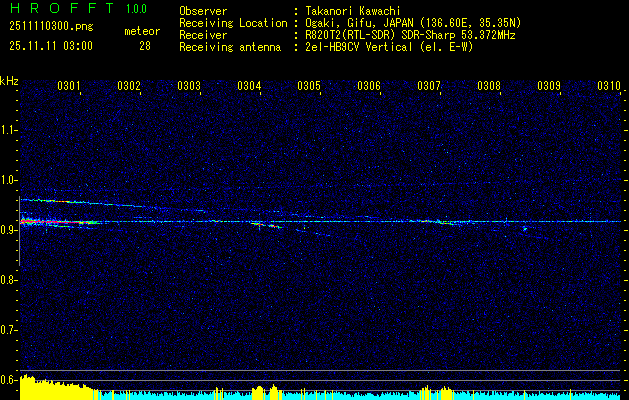Click the yellow signal power bars at bottom left
This screenshot has height=400, width=629.
pyautogui.click(x=50, y=388)
